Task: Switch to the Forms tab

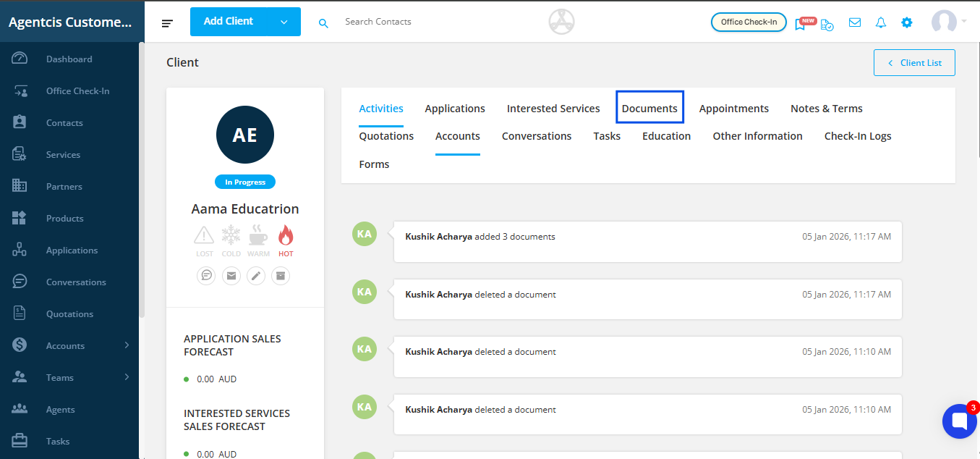Action: (x=374, y=164)
